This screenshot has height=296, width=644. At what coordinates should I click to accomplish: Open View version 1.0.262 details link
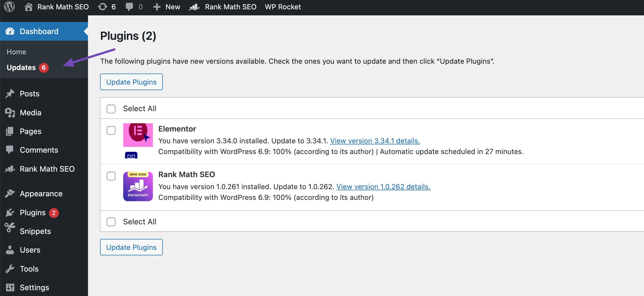click(x=383, y=187)
